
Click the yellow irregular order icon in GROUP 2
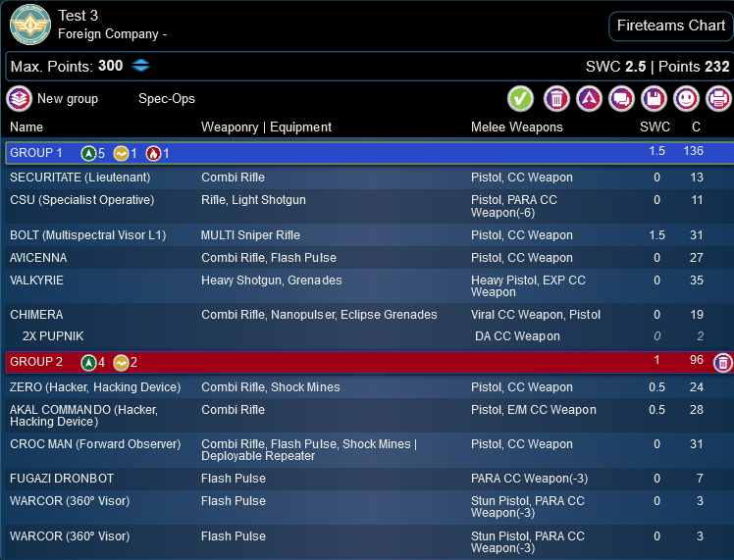tap(122, 363)
